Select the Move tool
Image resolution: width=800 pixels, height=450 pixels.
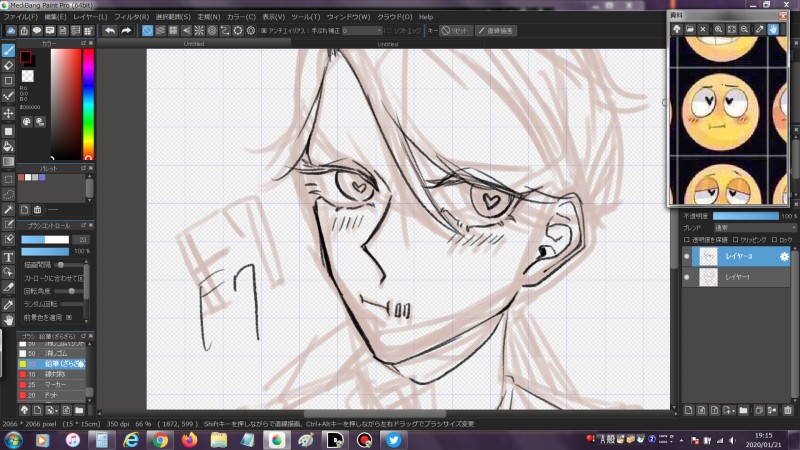click(8, 113)
